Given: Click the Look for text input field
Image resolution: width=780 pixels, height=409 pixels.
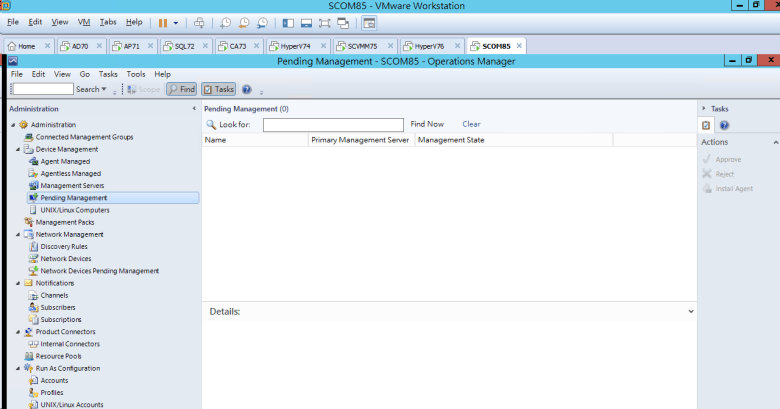Looking at the screenshot, I should pos(333,125).
